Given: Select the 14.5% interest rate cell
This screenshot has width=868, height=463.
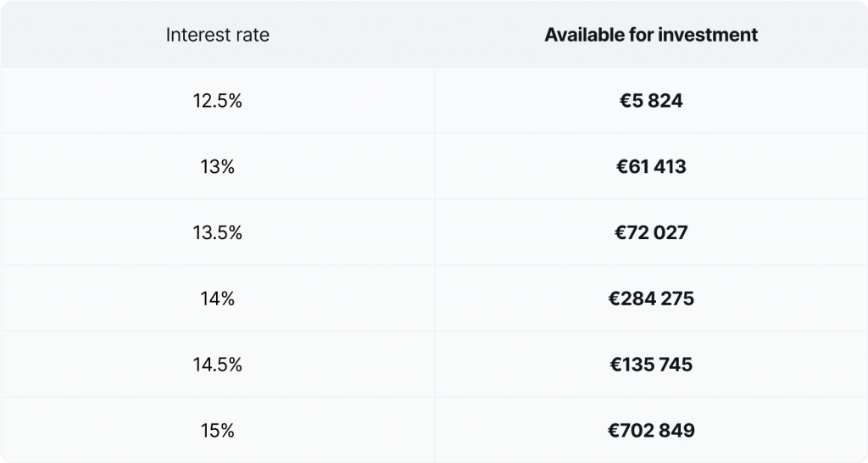Looking at the screenshot, I should click(x=218, y=365).
